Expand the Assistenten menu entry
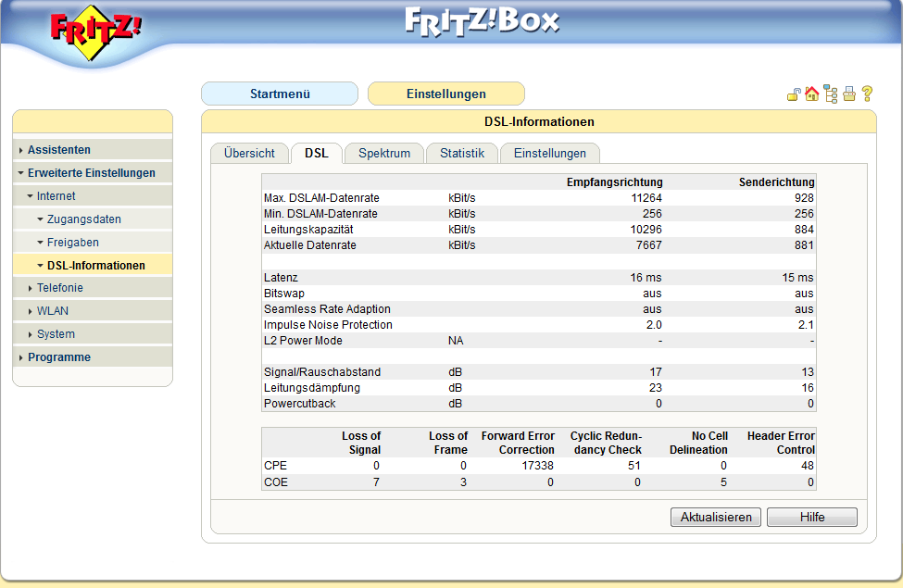 tap(92, 150)
